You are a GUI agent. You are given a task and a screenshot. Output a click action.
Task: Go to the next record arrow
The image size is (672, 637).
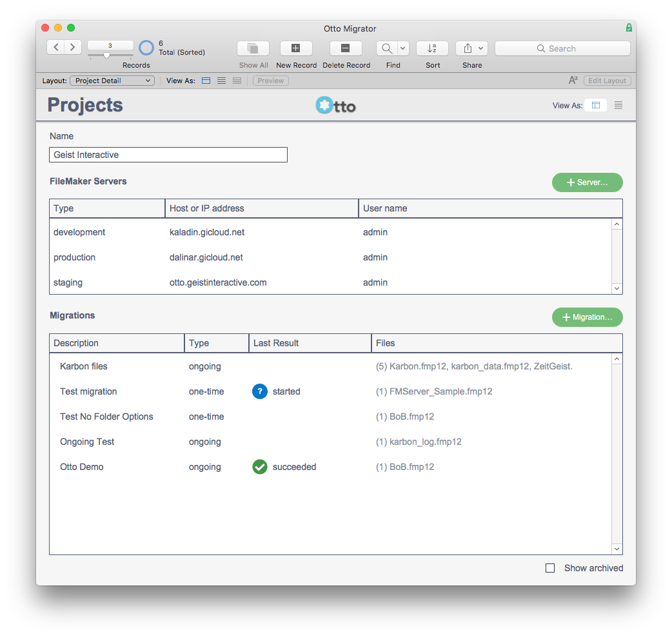coord(73,47)
